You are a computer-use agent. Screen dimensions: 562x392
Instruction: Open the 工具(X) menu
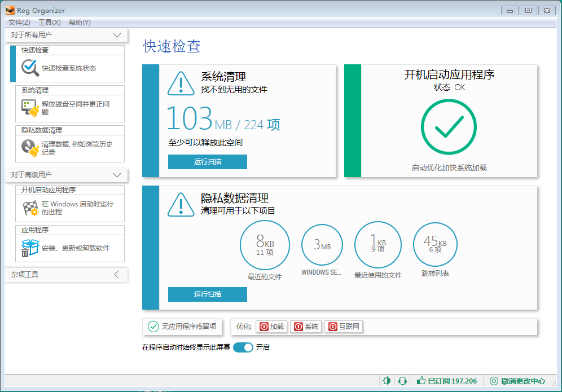point(49,23)
